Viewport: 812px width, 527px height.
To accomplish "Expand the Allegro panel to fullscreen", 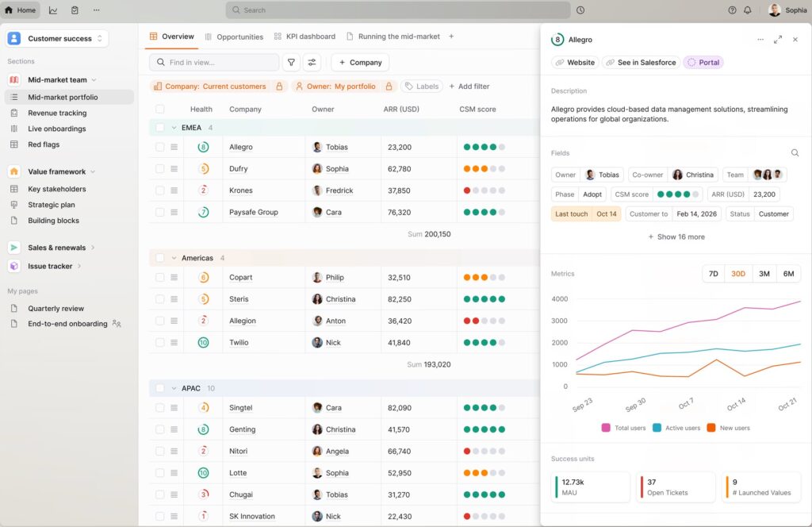I will (x=777, y=40).
